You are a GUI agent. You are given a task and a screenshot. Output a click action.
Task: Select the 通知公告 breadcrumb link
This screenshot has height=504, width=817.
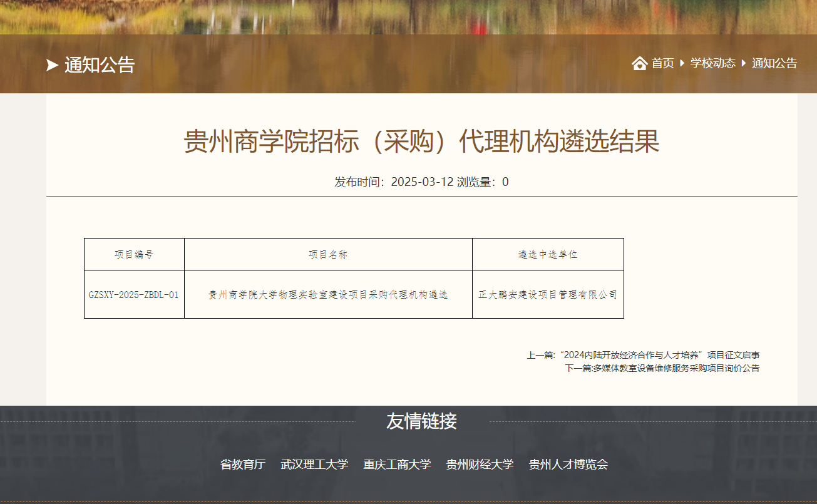pyautogui.click(x=774, y=63)
